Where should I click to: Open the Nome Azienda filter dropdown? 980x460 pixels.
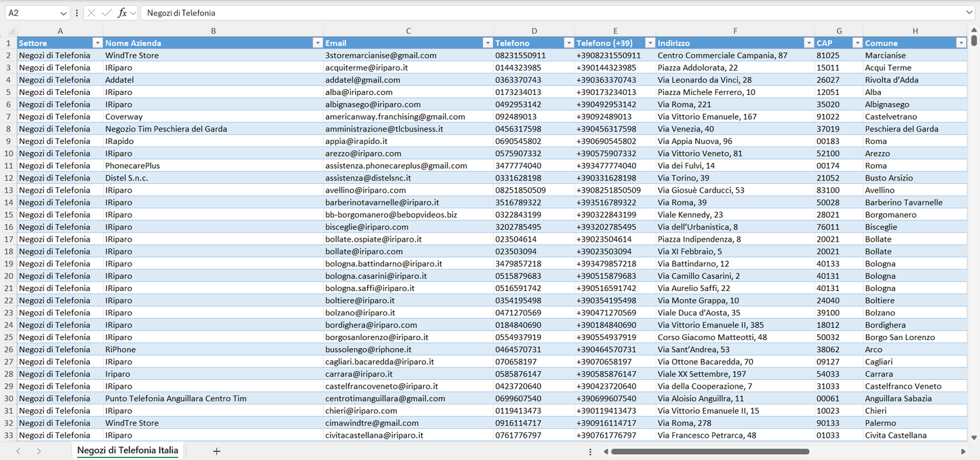tap(317, 43)
